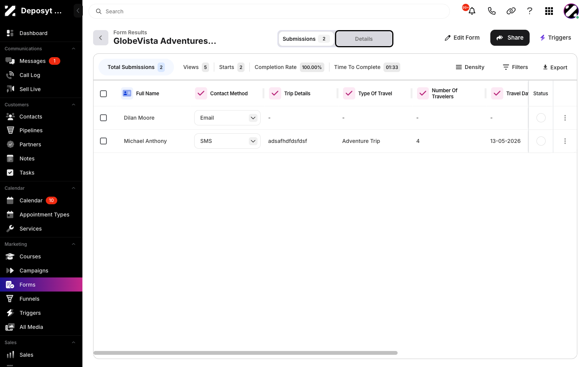This screenshot has width=588, height=367.
Task: Toggle the Type Of Travel column checkmark
Action: coord(349,93)
